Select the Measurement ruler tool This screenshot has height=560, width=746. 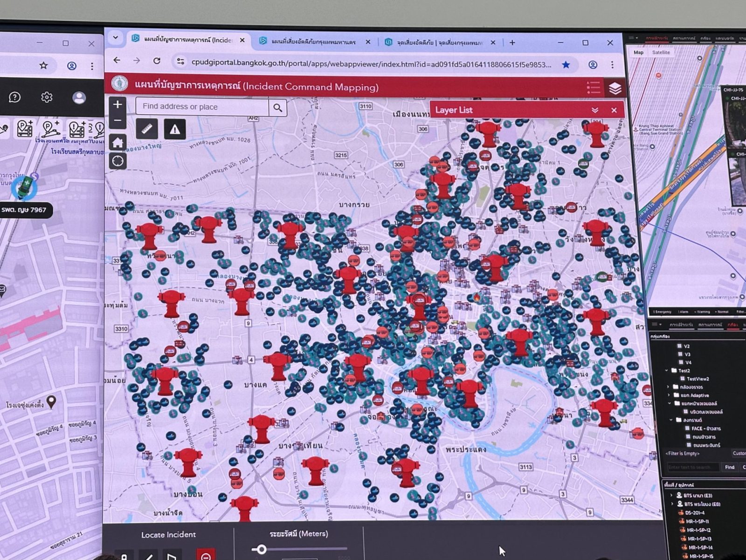coord(147,128)
